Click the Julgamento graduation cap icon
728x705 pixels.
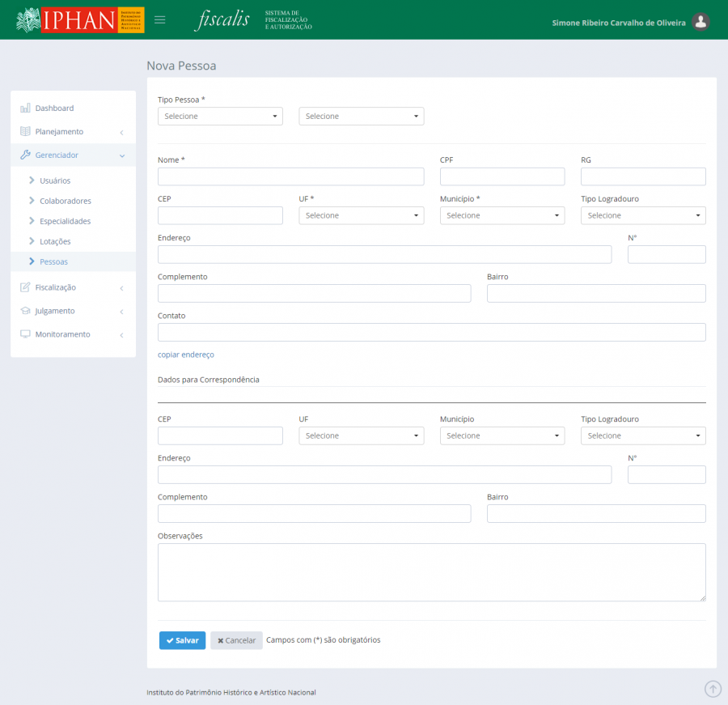pyautogui.click(x=25, y=311)
